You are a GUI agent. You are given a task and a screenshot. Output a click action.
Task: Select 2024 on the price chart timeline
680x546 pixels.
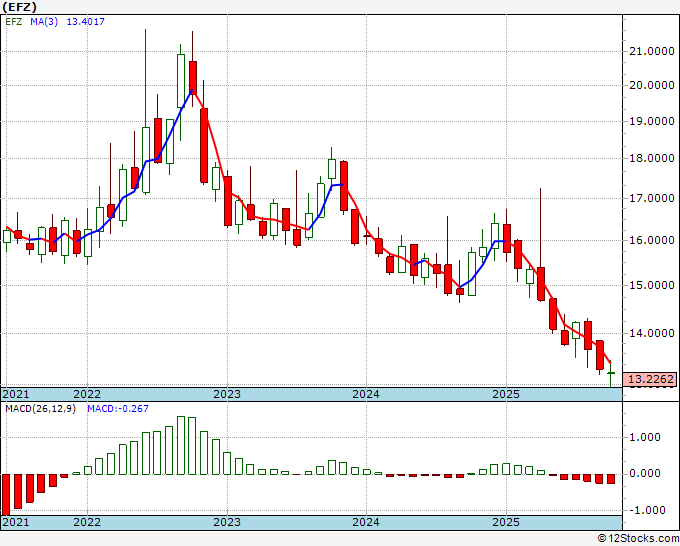point(365,394)
